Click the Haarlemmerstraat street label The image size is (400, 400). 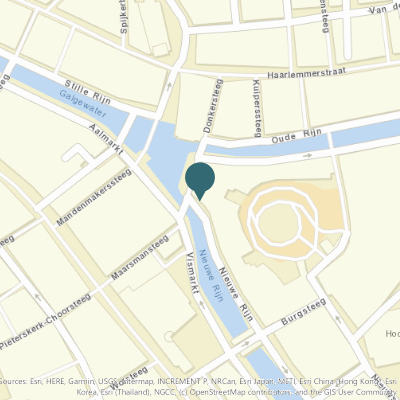click(307, 73)
